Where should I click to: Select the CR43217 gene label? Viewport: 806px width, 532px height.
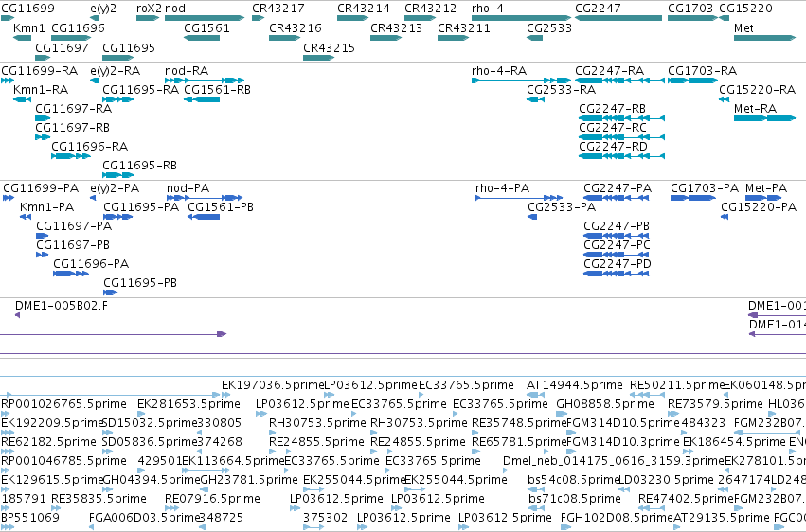278,9
